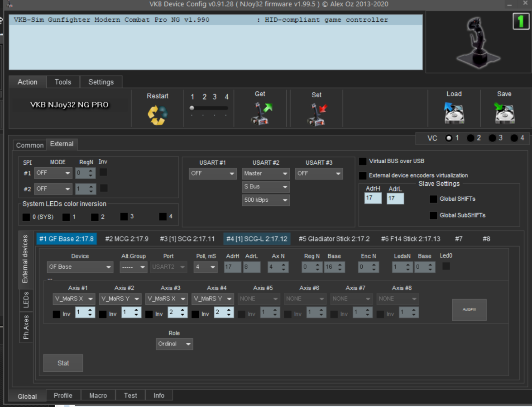Open the Macro bottom tab
The height and width of the screenshot is (407, 532).
tap(98, 396)
